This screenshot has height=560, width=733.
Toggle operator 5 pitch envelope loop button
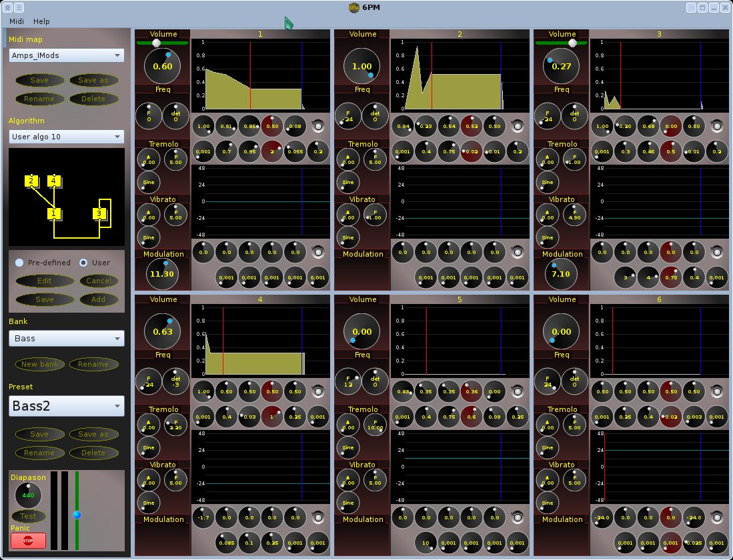coord(518,517)
